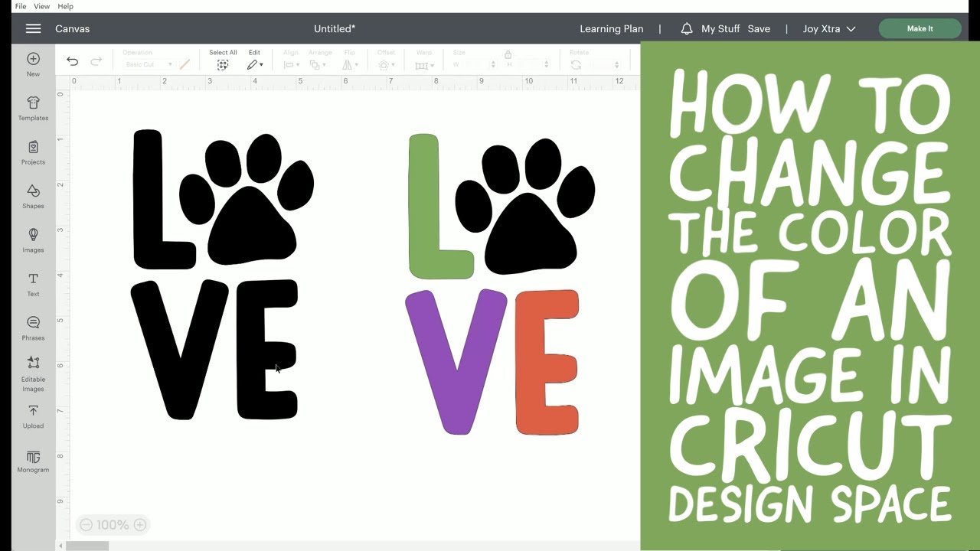Open the Projects panel

(33, 152)
